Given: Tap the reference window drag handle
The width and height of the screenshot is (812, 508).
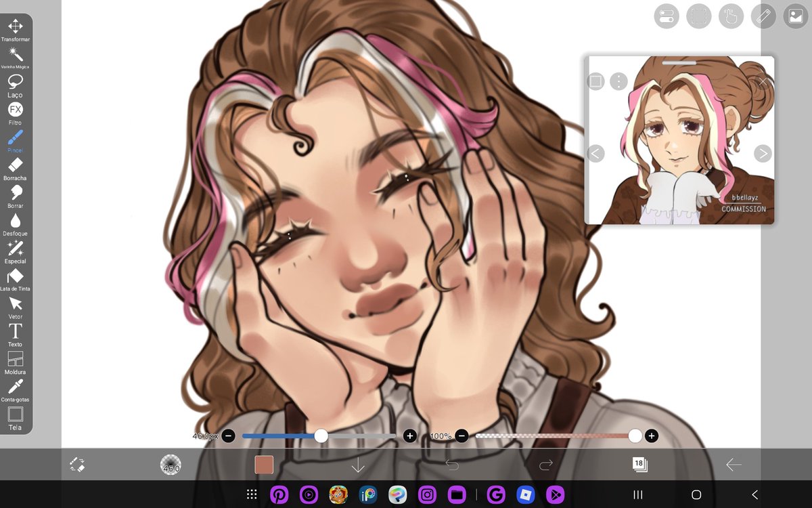Looking at the screenshot, I should [679, 62].
